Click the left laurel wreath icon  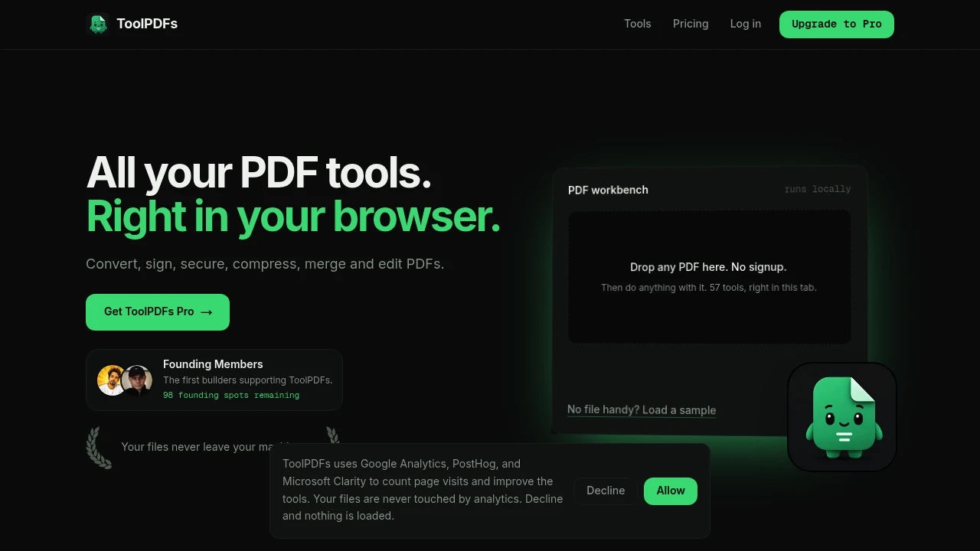pyautogui.click(x=98, y=447)
